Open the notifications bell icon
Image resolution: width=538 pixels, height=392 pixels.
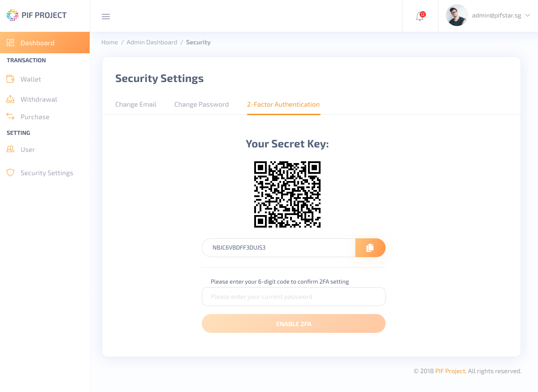(x=420, y=17)
